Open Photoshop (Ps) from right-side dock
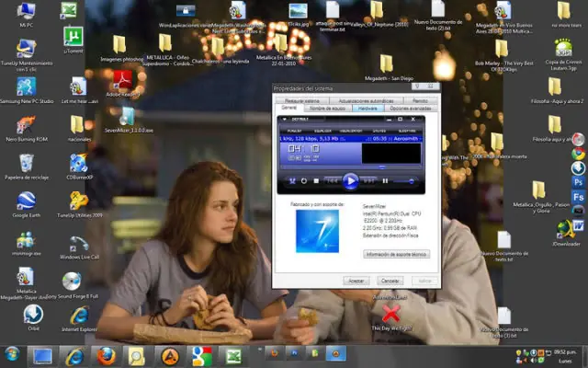This screenshot has width=588, height=368. tap(578, 182)
